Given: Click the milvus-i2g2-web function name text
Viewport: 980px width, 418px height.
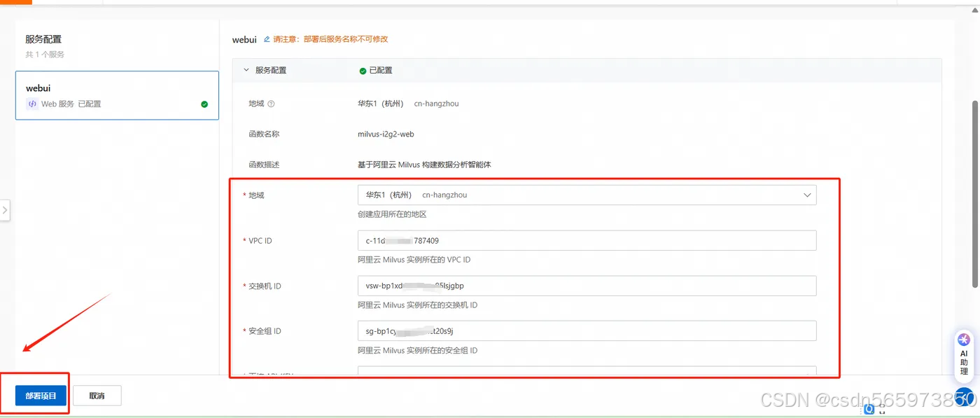Looking at the screenshot, I should click(x=386, y=134).
